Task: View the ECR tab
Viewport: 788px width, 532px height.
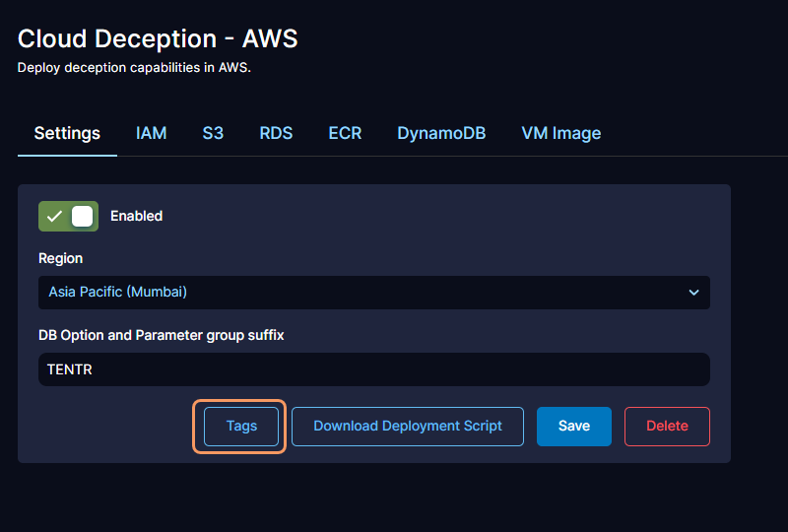Action: tap(345, 133)
